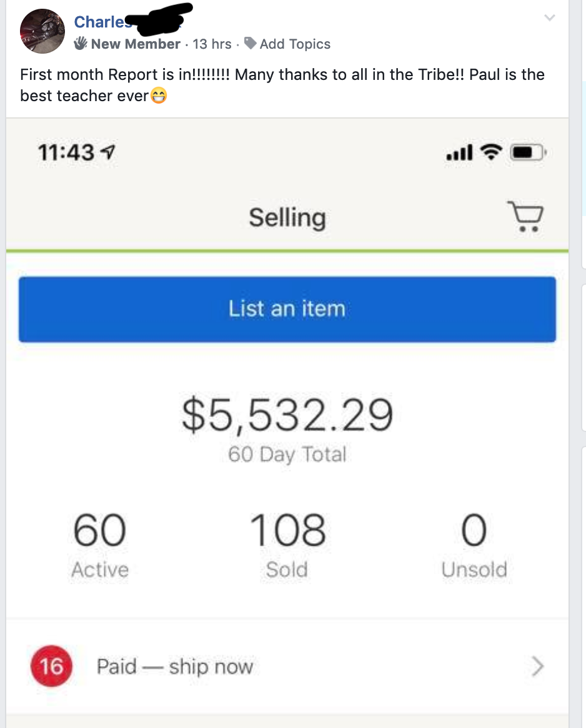Tap the List an item button
The height and width of the screenshot is (728, 586).
pyautogui.click(x=287, y=309)
